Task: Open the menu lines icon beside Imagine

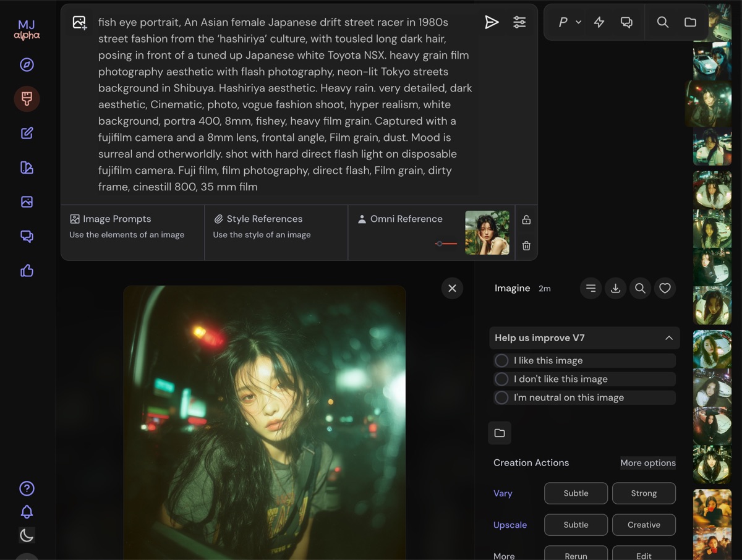Action: coord(591,288)
